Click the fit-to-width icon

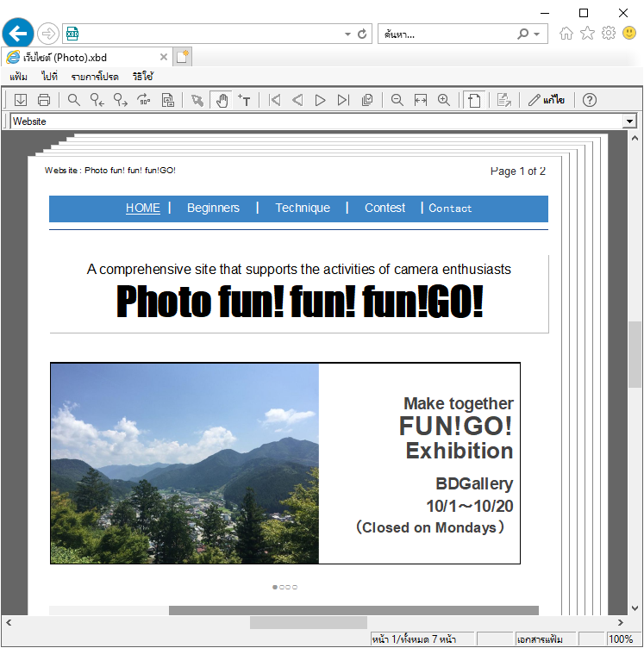click(x=421, y=100)
